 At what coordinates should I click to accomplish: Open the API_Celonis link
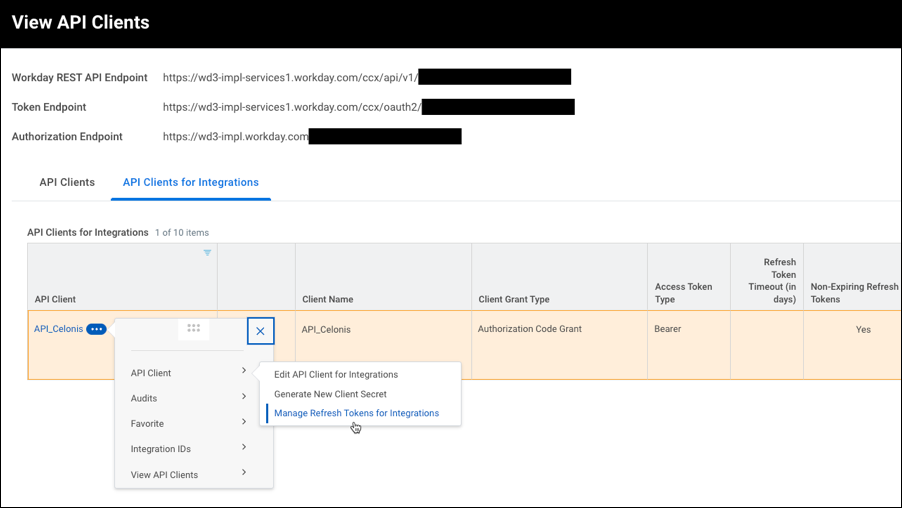point(58,329)
